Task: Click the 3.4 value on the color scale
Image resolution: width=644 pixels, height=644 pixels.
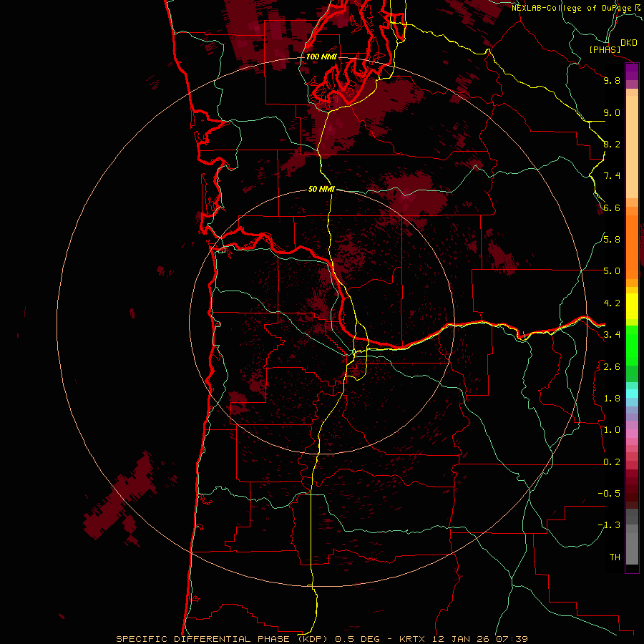Action: pos(612,335)
